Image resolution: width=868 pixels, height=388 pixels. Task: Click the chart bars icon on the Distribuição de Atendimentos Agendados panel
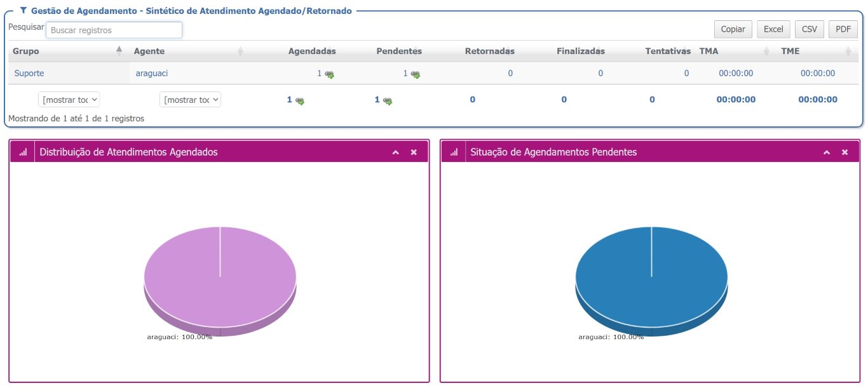pyautogui.click(x=23, y=152)
